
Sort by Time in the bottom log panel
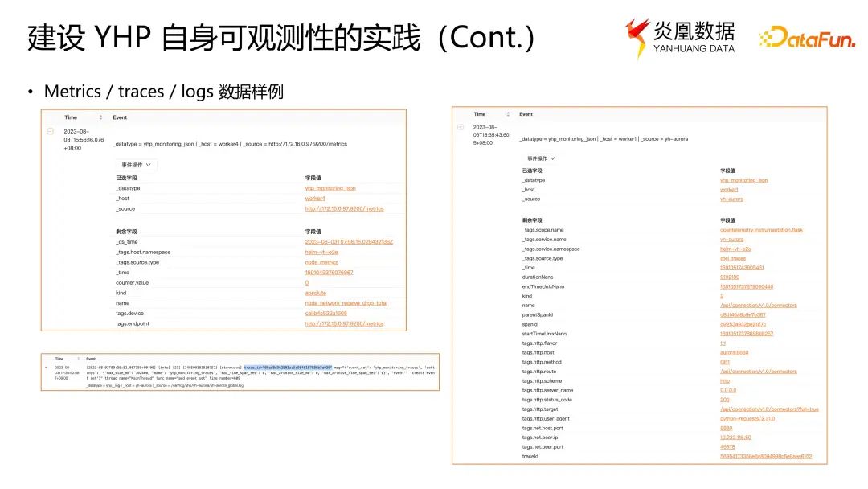pos(78,358)
